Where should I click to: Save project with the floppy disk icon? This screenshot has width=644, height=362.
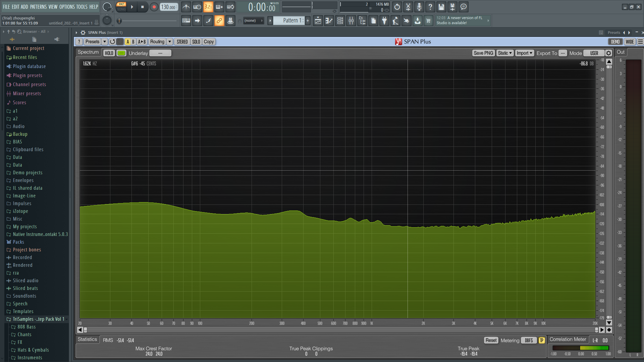(x=441, y=7)
